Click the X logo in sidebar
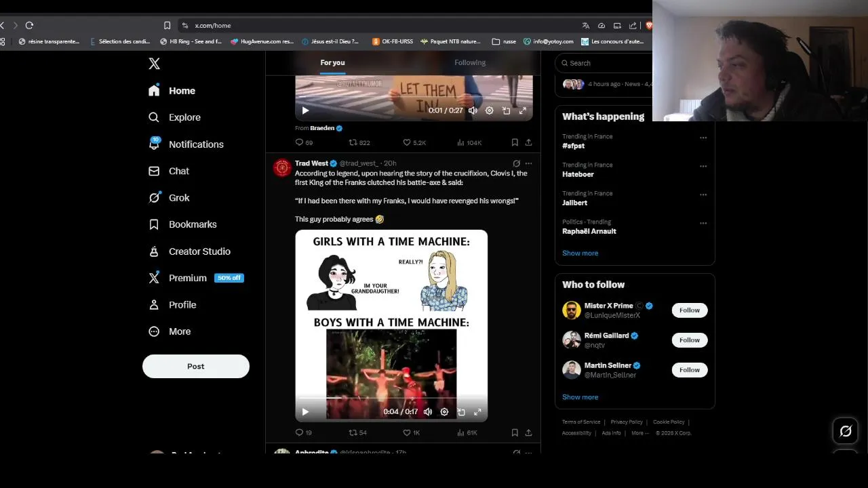Screen dimensions: 868x488 (x=154, y=64)
